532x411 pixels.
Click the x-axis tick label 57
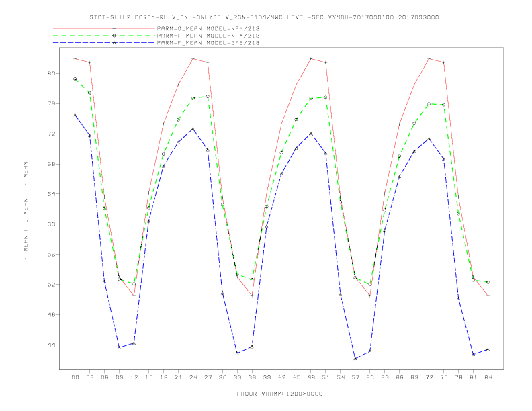pos(355,377)
